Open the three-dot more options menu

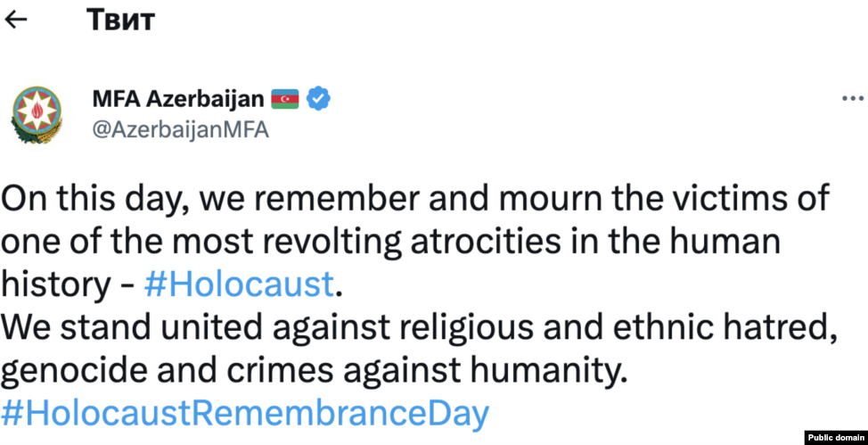tap(853, 99)
